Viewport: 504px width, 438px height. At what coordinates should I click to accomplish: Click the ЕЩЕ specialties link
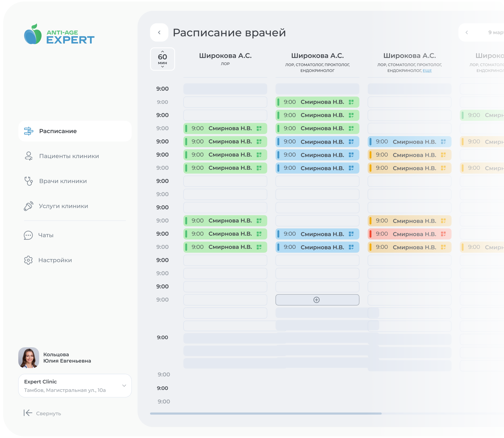[x=427, y=71]
